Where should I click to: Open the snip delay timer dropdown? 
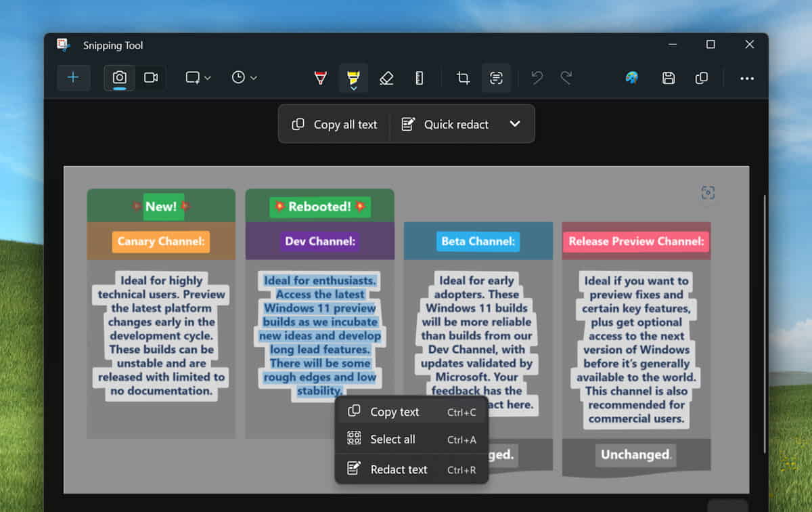point(244,78)
